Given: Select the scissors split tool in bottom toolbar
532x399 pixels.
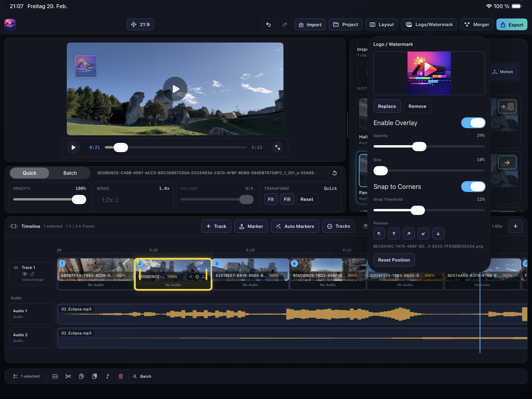Looking at the screenshot, I should (x=68, y=376).
